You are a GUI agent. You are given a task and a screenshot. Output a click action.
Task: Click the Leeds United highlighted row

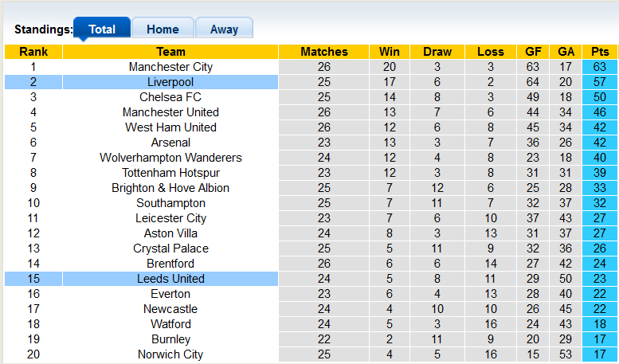[x=170, y=279]
